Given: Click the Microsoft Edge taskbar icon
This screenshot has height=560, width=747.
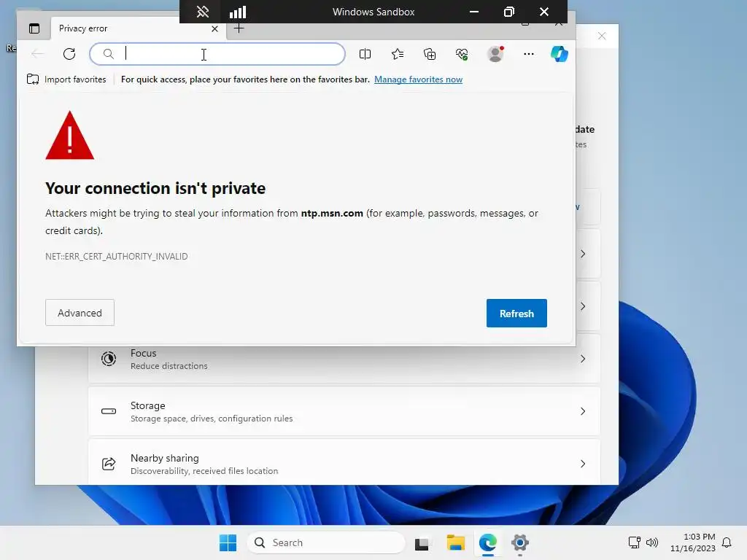Looking at the screenshot, I should pyautogui.click(x=488, y=542).
